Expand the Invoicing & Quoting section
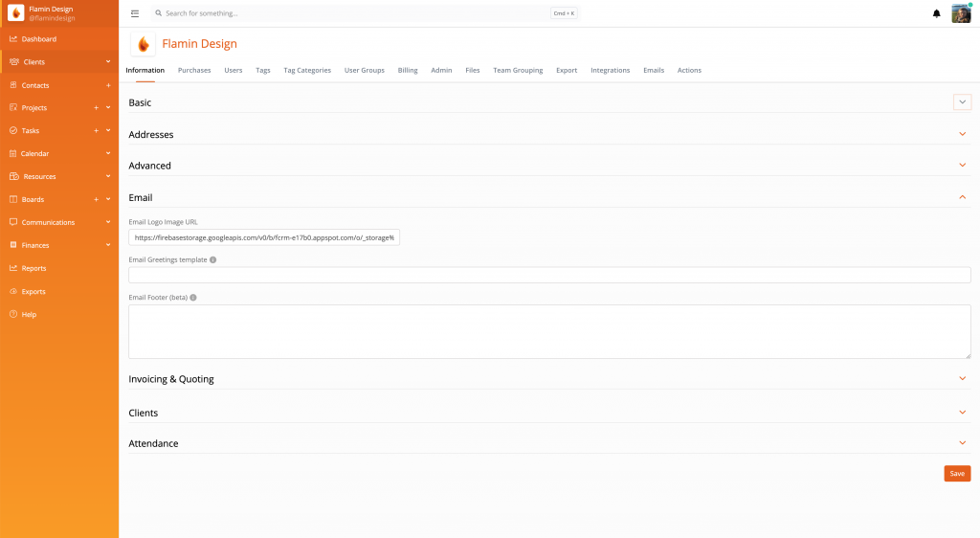Image resolution: width=980 pixels, height=538 pixels. tap(962, 378)
